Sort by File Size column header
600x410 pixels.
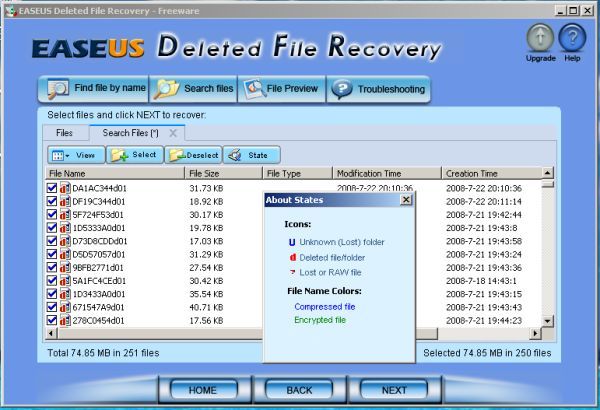pyautogui.click(x=224, y=173)
